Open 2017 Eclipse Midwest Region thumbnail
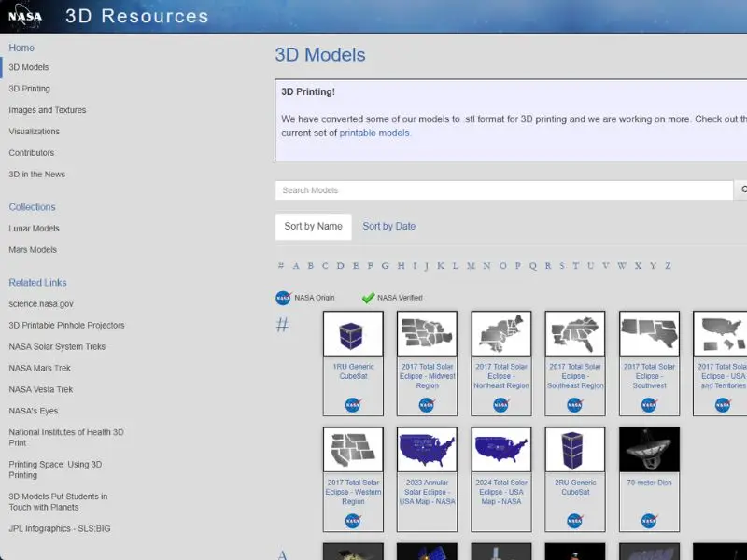Viewport: 747px width, 560px height. (x=427, y=333)
